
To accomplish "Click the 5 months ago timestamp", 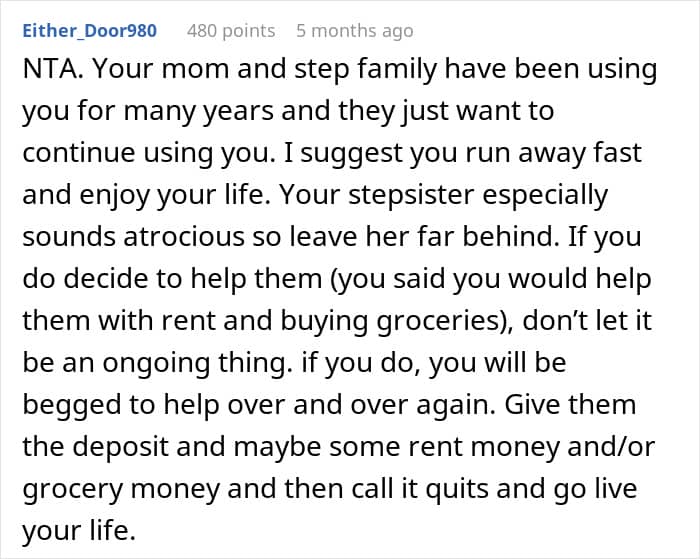I will pyautogui.click(x=354, y=31).
